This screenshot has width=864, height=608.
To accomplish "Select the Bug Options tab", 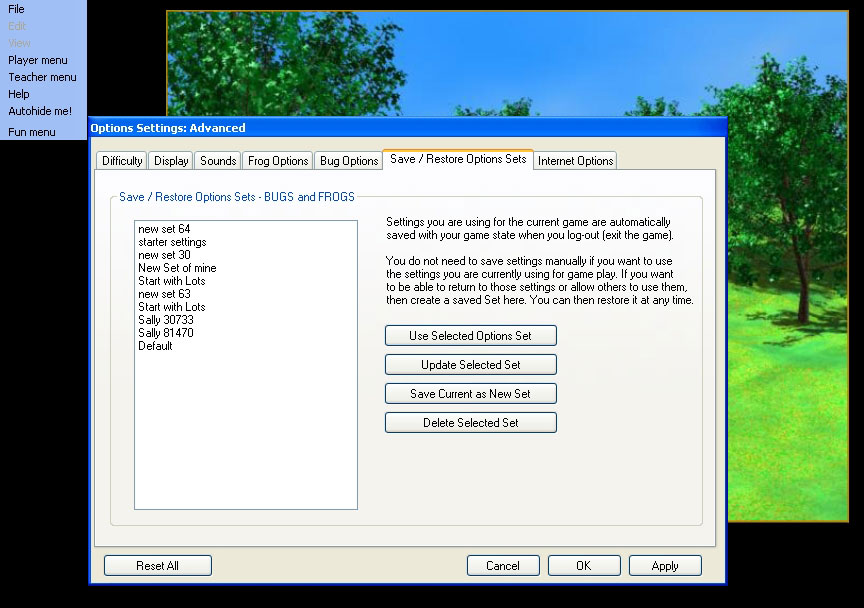I will [348, 161].
